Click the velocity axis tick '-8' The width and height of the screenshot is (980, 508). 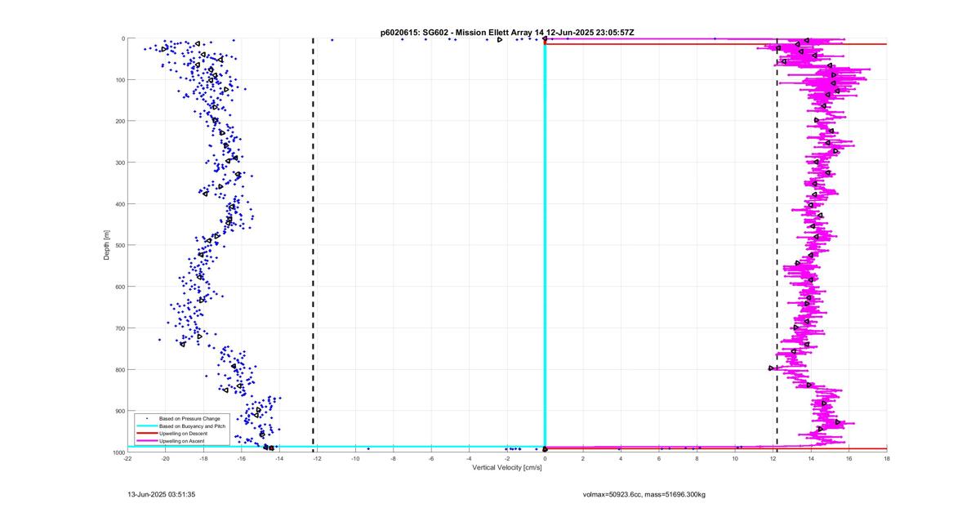point(394,459)
